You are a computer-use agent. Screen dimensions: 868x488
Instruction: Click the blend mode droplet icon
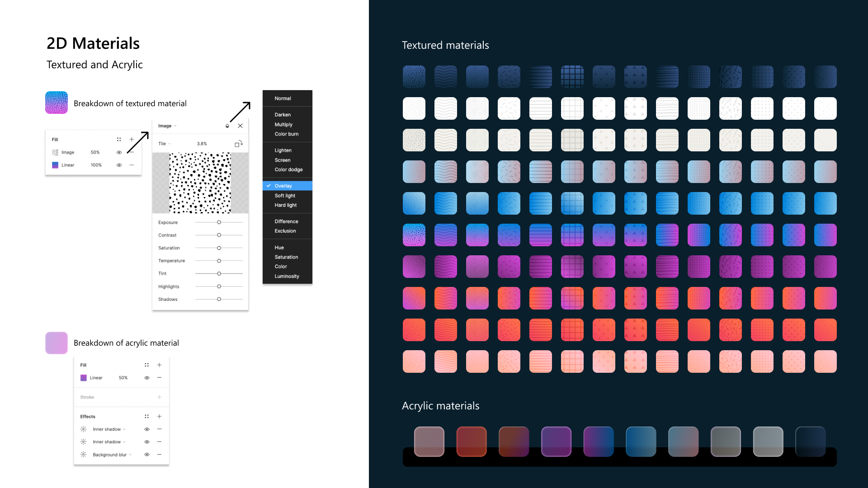pos(227,126)
